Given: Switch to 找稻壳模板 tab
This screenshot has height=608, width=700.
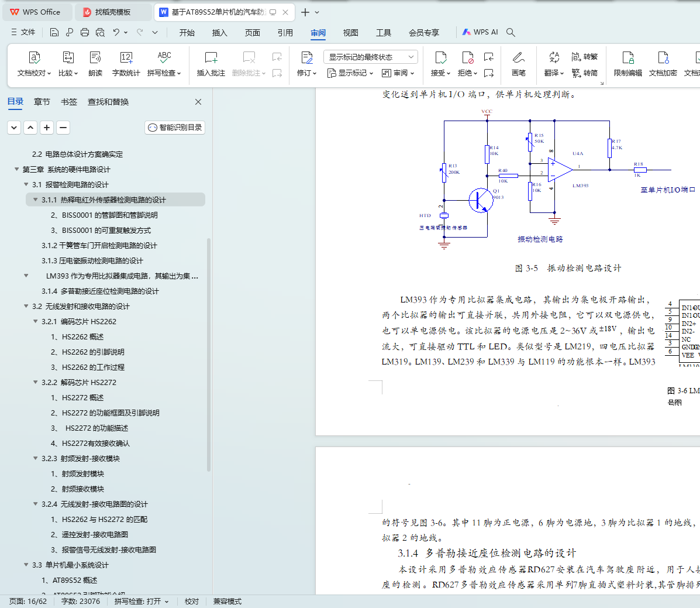Looking at the screenshot, I should tap(113, 12).
